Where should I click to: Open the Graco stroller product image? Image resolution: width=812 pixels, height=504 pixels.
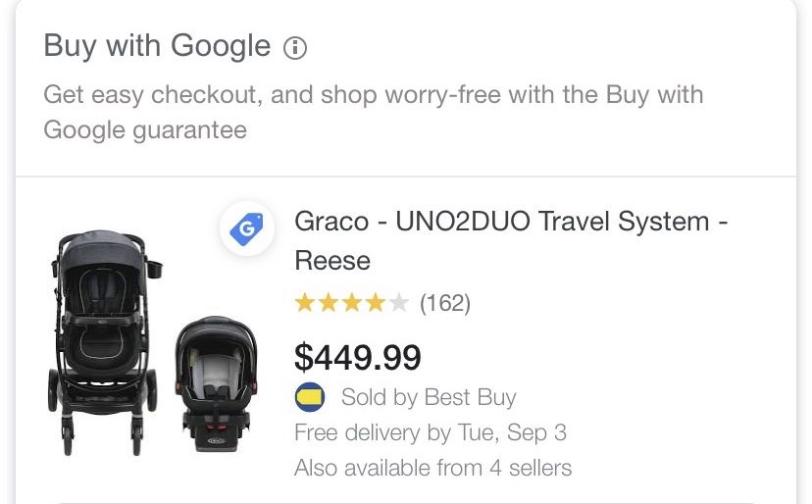coord(105,333)
